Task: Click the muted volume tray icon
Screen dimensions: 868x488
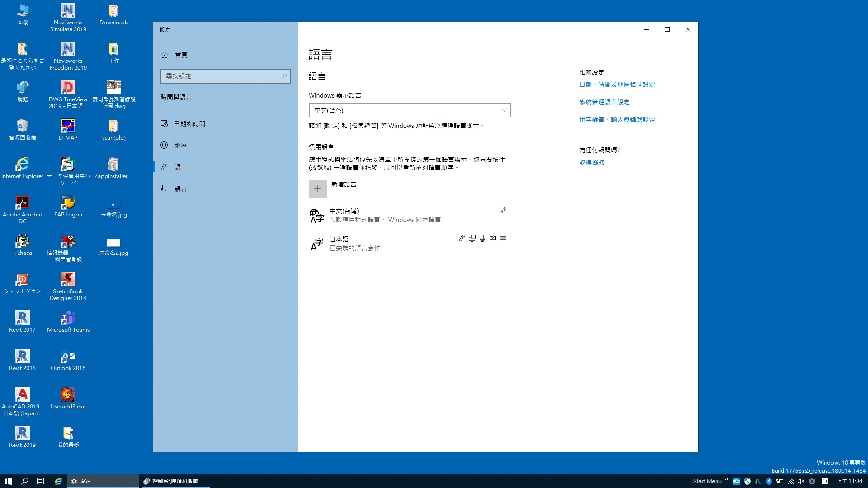Action: click(801, 481)
